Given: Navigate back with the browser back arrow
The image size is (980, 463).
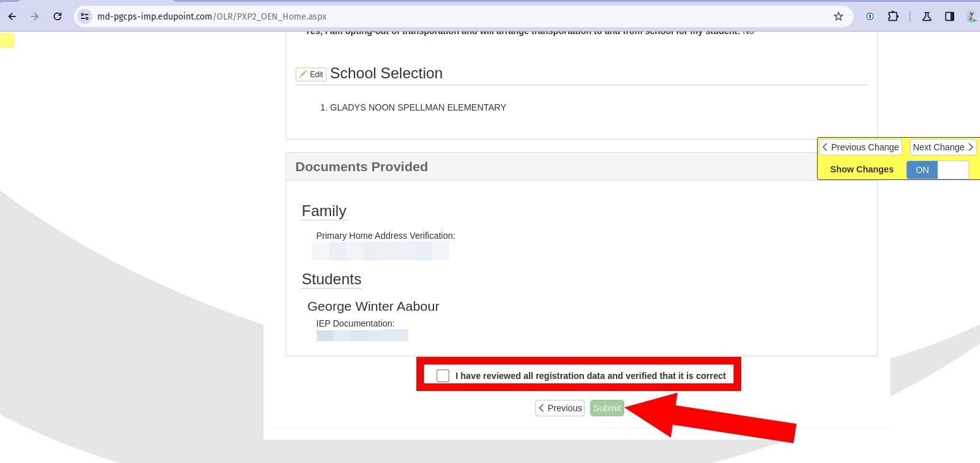Looking at the screenshot, I should click(x=11, y=16).
